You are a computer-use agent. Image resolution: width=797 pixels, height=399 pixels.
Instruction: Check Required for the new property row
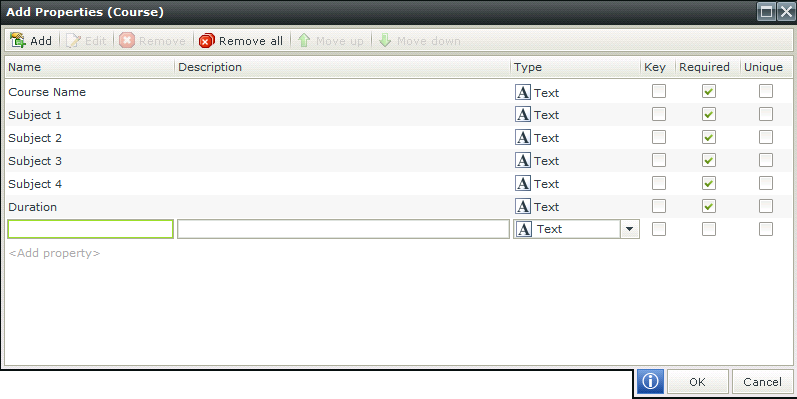click(x=709, y=229)
